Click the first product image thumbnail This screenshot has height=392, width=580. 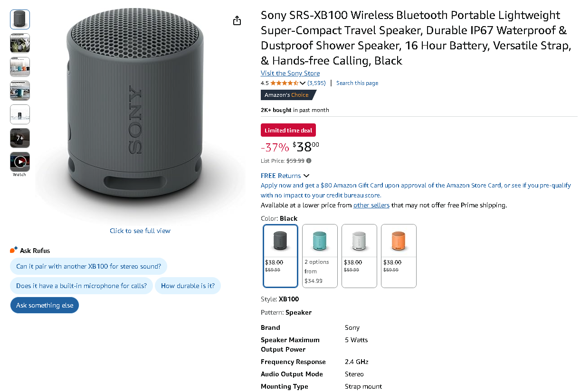(19, 19)
